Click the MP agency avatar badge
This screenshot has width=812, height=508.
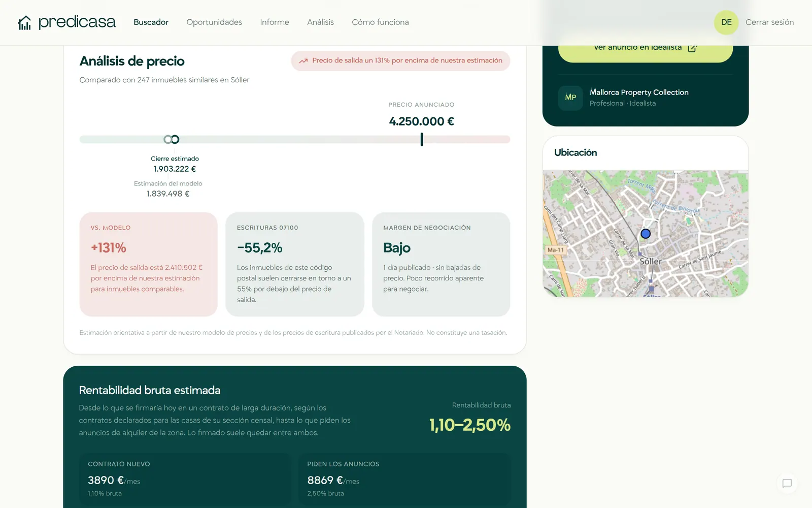570,98
